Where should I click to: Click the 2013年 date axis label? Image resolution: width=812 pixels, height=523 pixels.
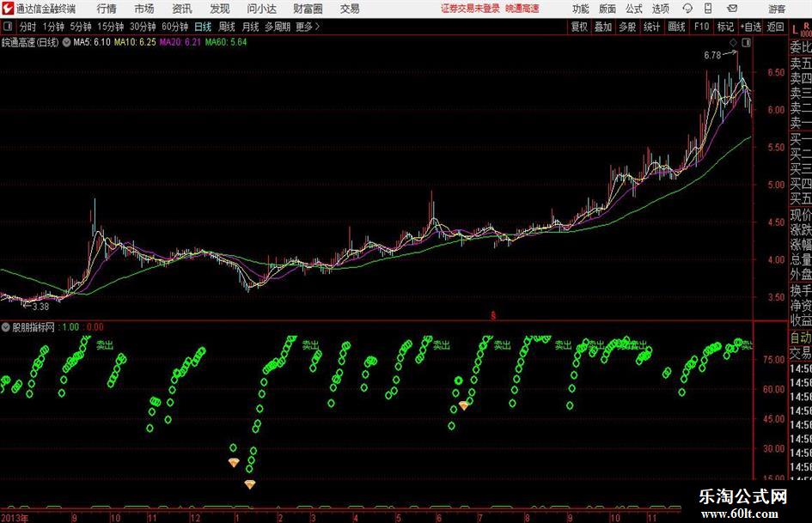[x=15, y=517]
